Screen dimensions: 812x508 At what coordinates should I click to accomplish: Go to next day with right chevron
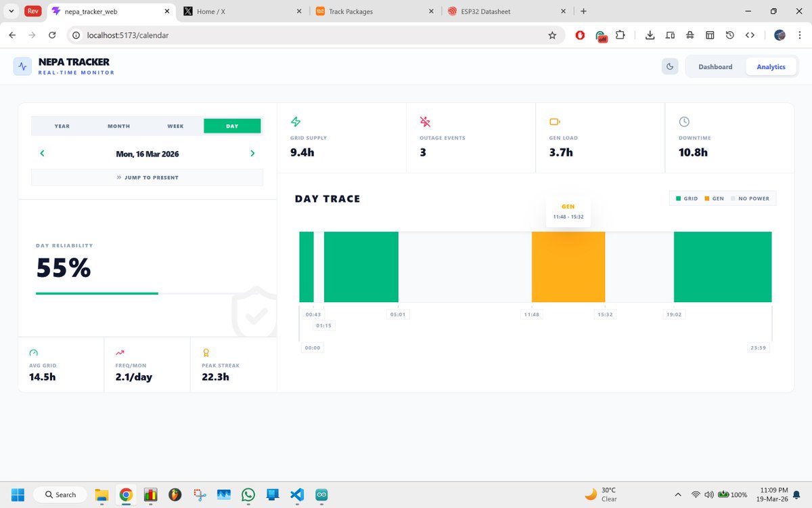point(252,154)
